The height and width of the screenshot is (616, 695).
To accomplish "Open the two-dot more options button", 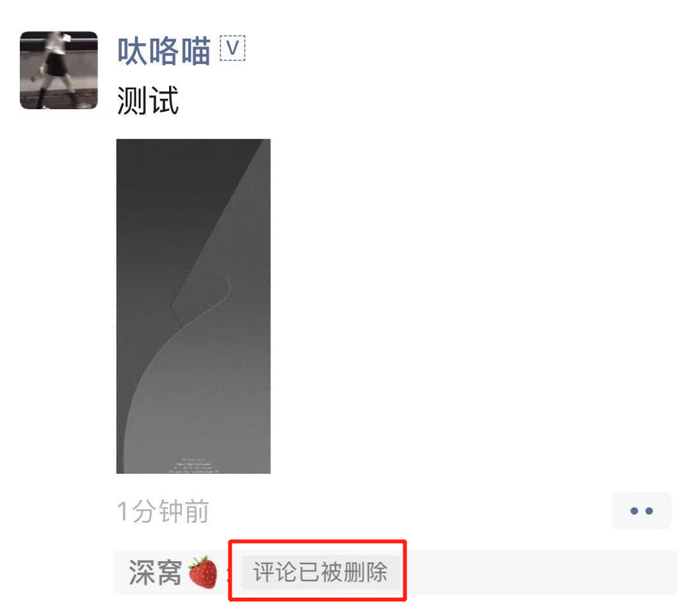I will pyautogui.click(x=641, y=511).
